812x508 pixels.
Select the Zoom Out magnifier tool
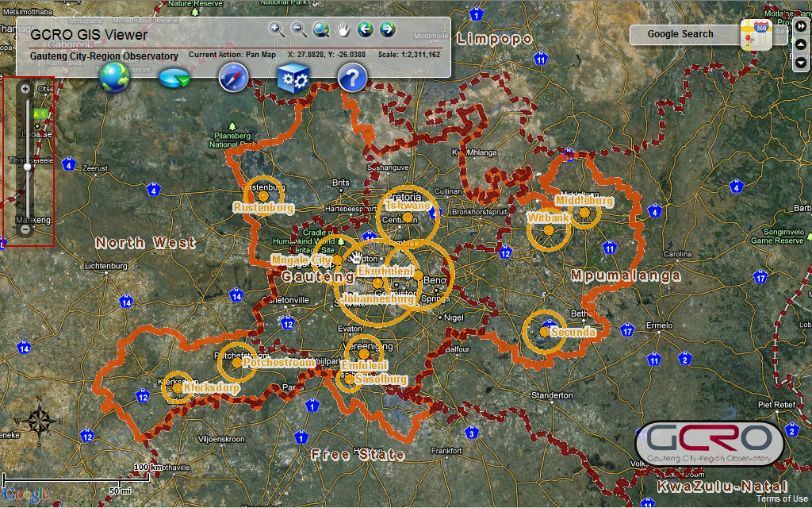(299, 29)
